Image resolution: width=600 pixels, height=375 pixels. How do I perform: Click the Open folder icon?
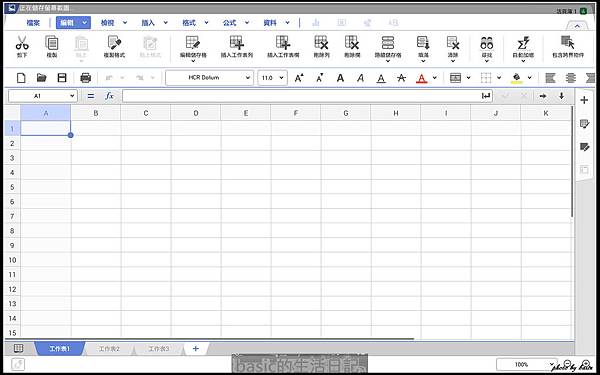[x=41, y=78]
